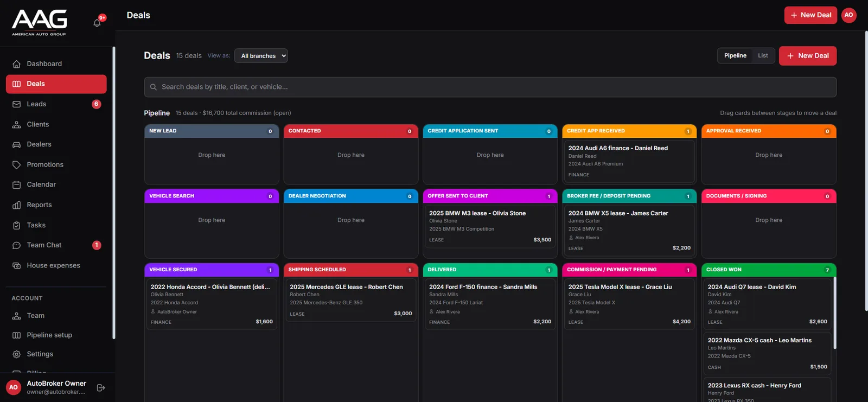Click the logout icon beside AutoBroker Owner
Screen dimensions: 868x402
click(101, 388)
